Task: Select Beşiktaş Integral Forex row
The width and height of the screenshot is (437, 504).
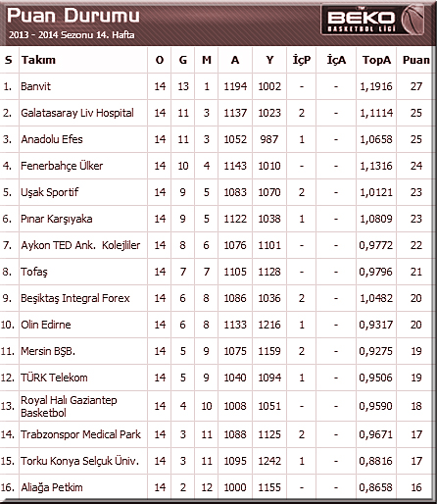Action: tap(216, 298)
